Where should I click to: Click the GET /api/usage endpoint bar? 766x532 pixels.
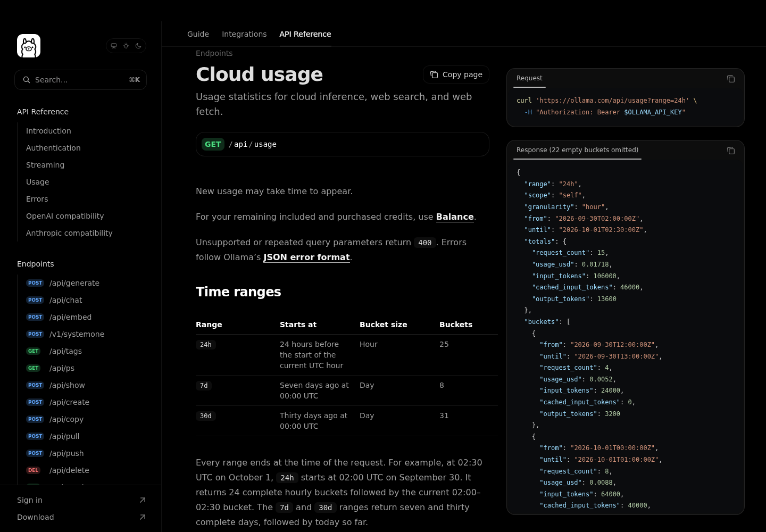[343, 144]
